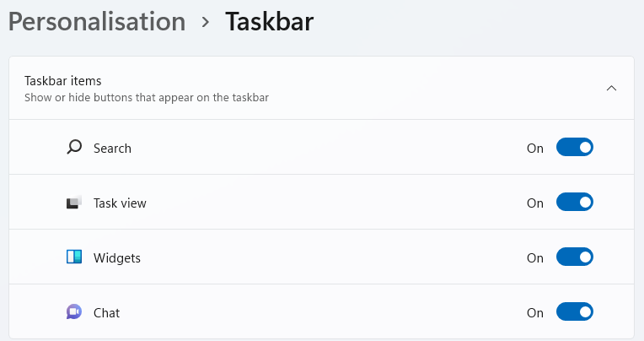This screenshot has width=644, height=341.
Task: Select the Search row label
Action: coord(112,149)
